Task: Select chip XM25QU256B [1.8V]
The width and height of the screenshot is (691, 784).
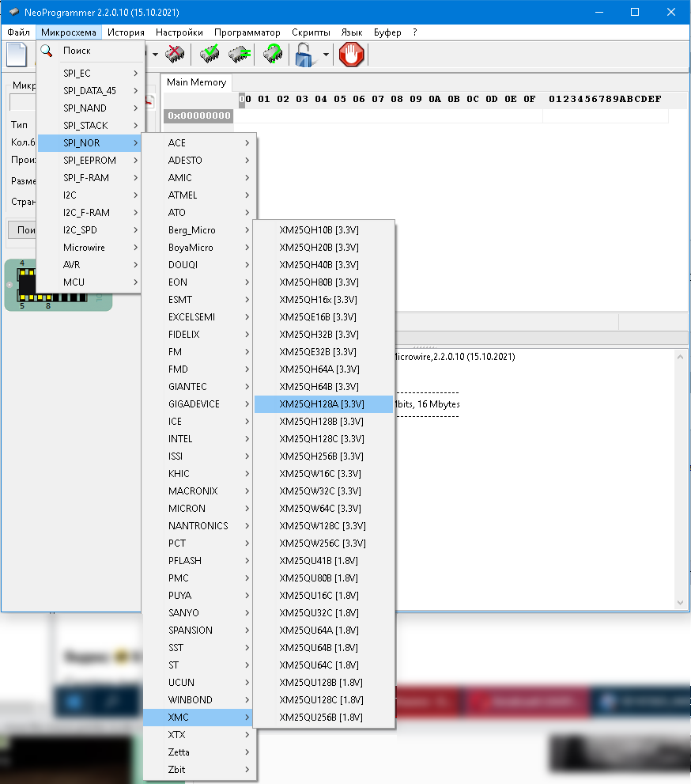Action: point(324,718)
